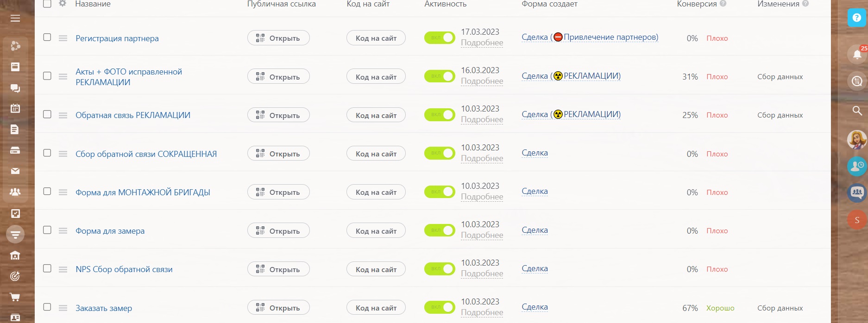Open the shopping cart icon in left sidebar

(x=15, y=297)
